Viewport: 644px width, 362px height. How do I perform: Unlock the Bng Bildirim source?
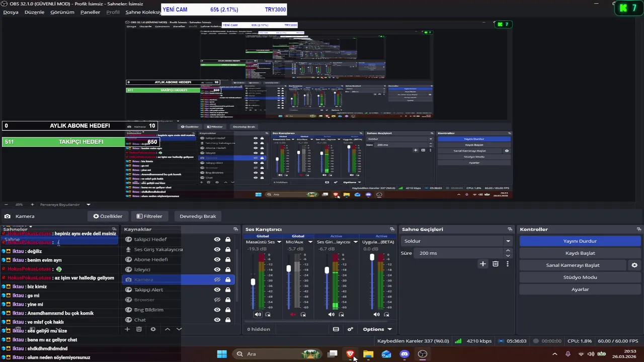point(228,310)
